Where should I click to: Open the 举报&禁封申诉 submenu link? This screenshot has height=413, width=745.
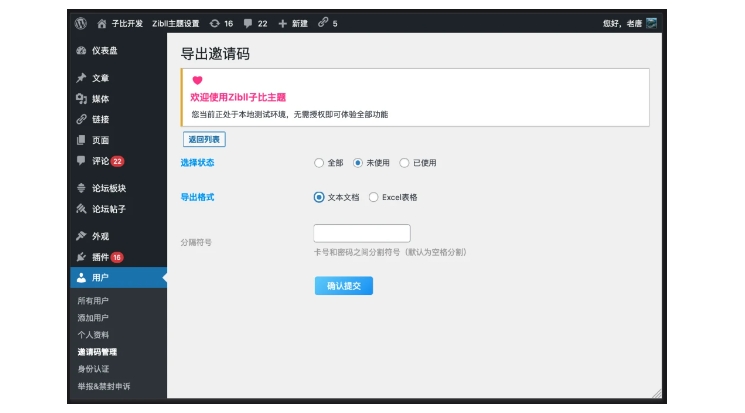[104, 386]
